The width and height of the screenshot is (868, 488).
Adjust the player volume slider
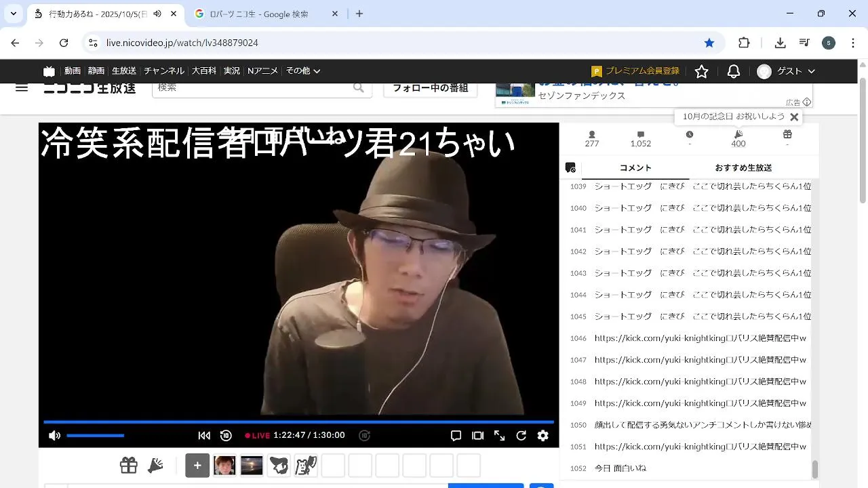[x=96, y=436]
